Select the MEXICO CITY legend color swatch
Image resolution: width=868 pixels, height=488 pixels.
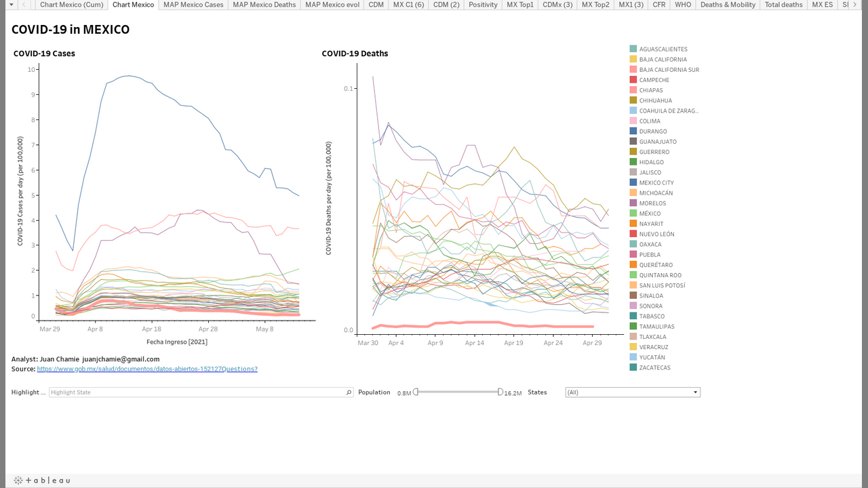[x=633, y=182]
